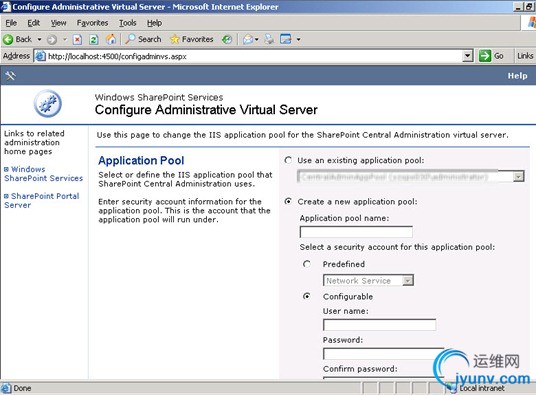Select the Configurable account radio button

tap(307, 296)
